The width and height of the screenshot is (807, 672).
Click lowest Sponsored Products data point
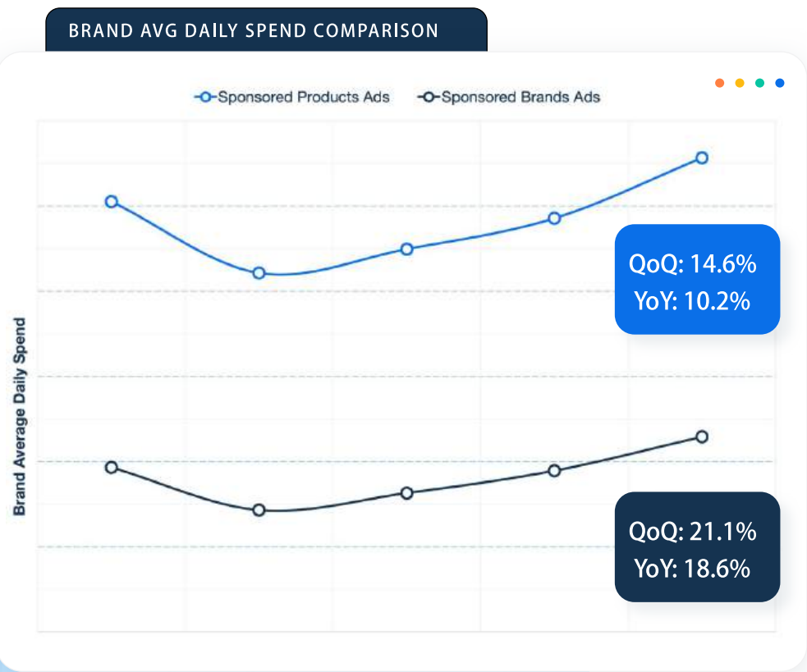(x=259, y=273)
